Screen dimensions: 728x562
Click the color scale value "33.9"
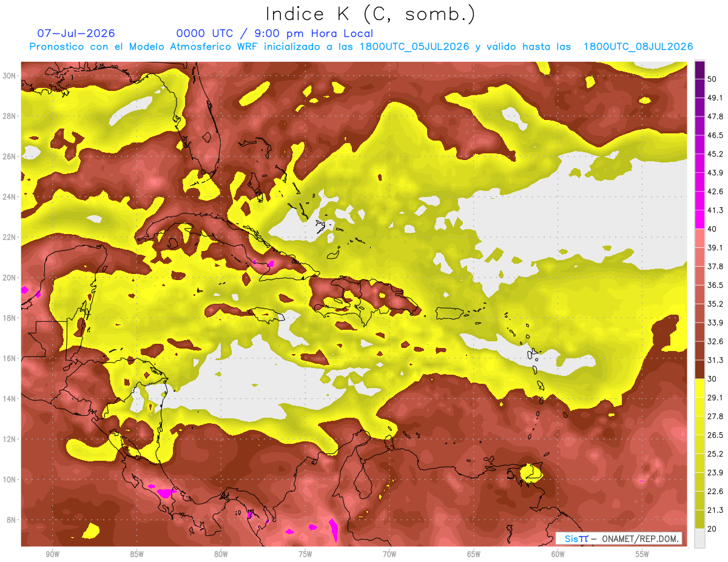click(715, 323)
